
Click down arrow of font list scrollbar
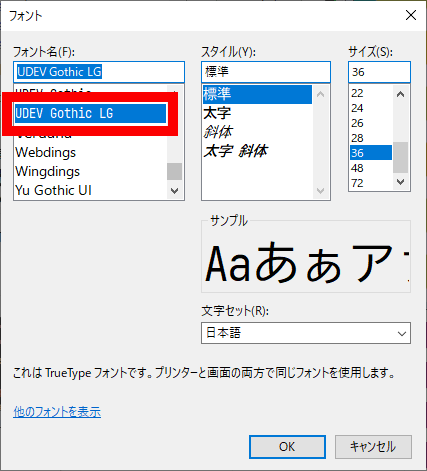click(x=174, y=191)
